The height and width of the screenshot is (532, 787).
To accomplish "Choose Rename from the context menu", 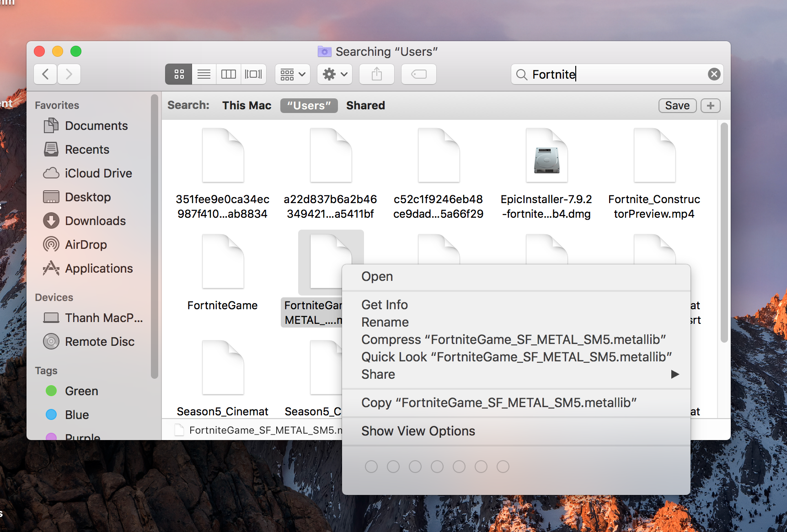I will 516,322.
